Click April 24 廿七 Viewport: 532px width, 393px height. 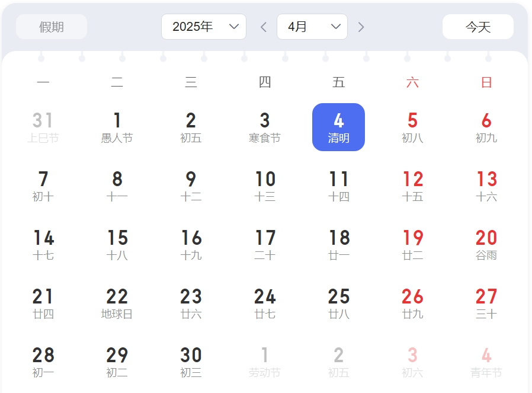pos(265,303)
